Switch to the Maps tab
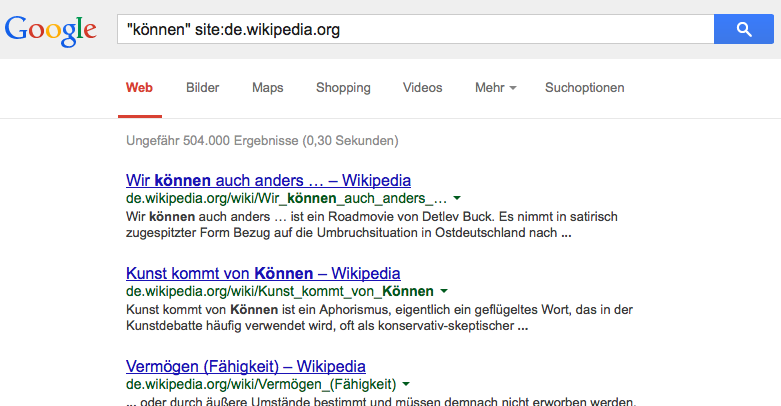The width and height of the screenshot is (781, 406). pos(267,88)
